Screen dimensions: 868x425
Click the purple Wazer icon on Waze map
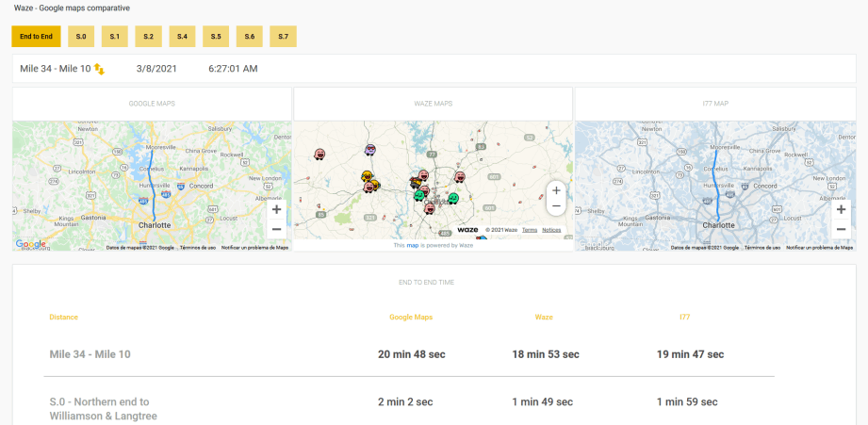pos(370,150)
